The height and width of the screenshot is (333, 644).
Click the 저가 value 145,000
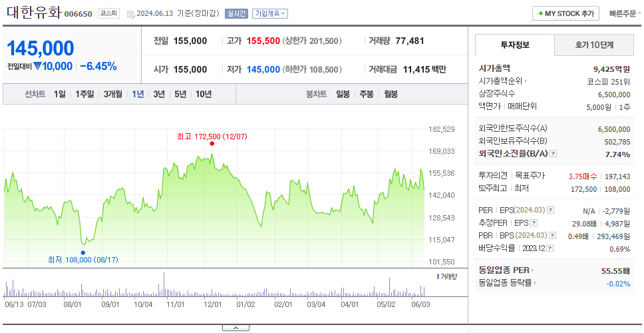pos(263,69)
